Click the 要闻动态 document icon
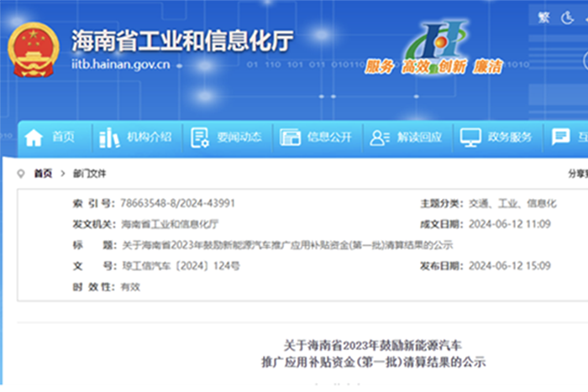Image resolution: width=588 pixels, height=392 pixels. coord(200,138)
